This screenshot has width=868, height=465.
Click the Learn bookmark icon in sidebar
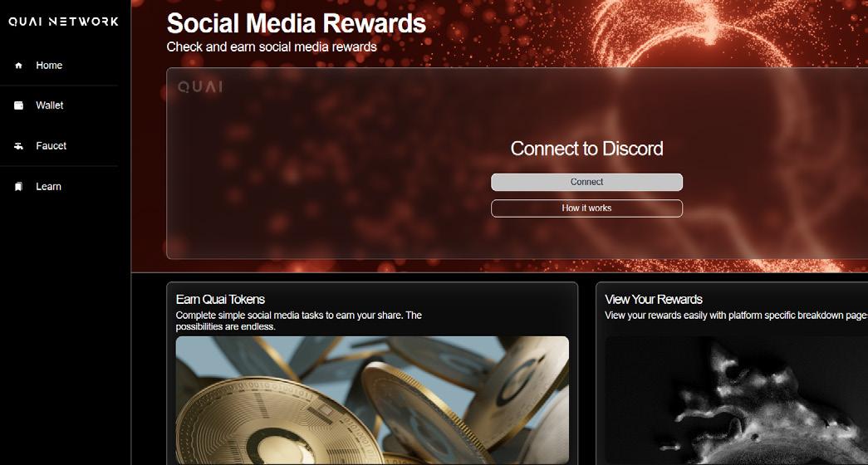click(x=19, y=187)
